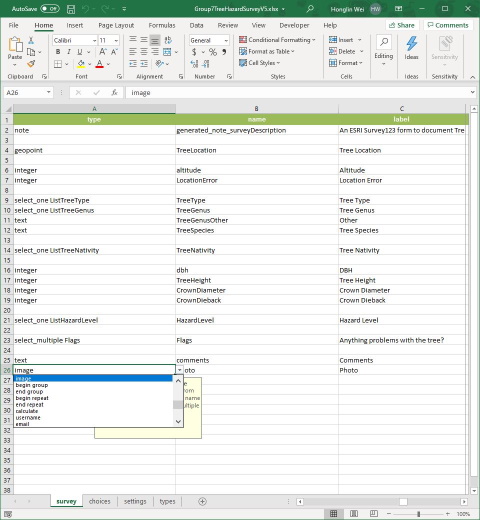Screen dimensions: 480x520
Task: Click the Orientation text angle icon
Action: point(160,63)
